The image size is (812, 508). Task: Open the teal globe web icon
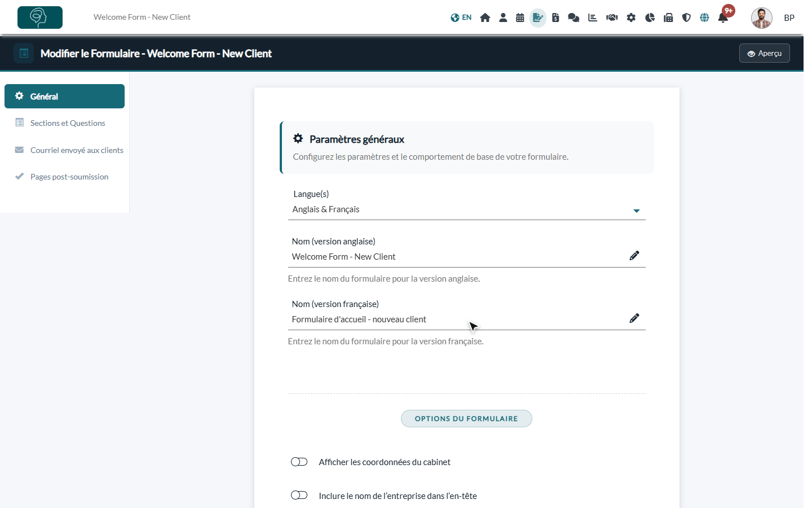coord(704,17)
